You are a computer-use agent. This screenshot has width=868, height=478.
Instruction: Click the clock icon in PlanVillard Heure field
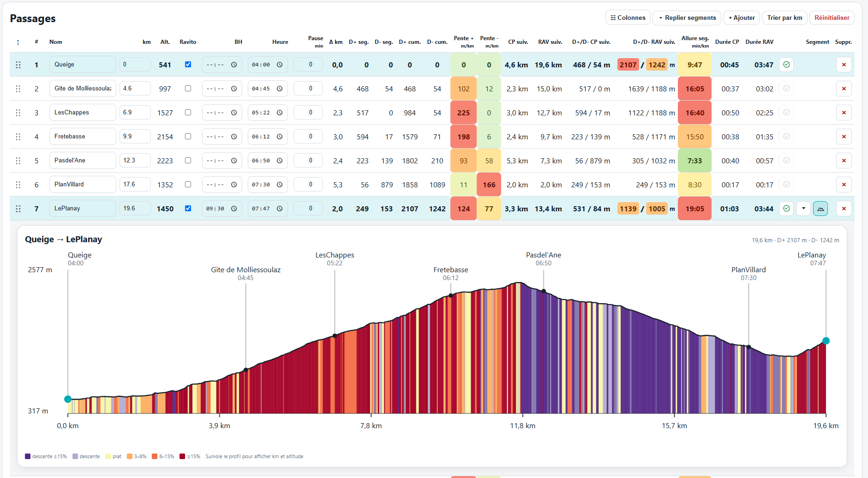coord(280,185)
